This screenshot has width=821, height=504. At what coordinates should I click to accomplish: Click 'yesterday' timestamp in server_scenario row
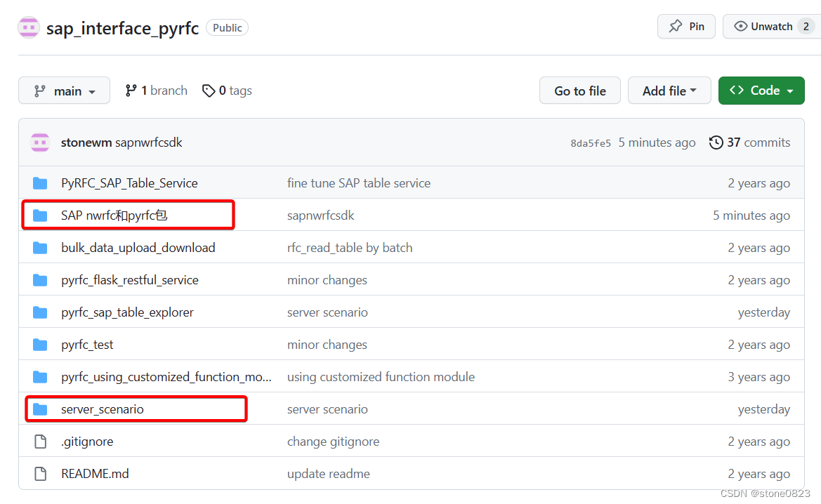coord(764,409)
